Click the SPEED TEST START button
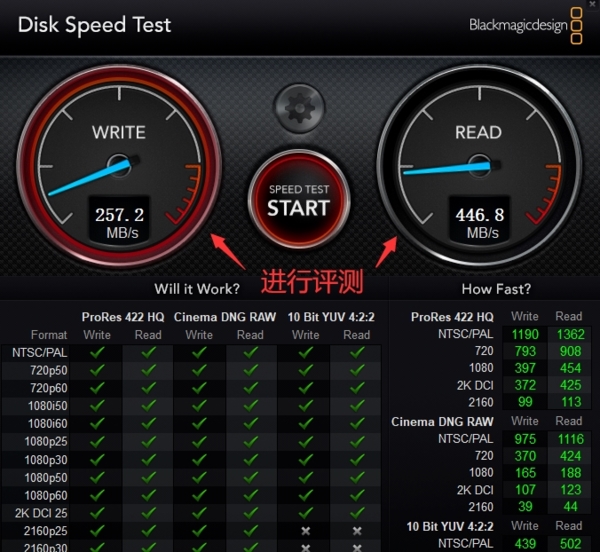This screenshot has height=552, width=600. tap(299, 200)
